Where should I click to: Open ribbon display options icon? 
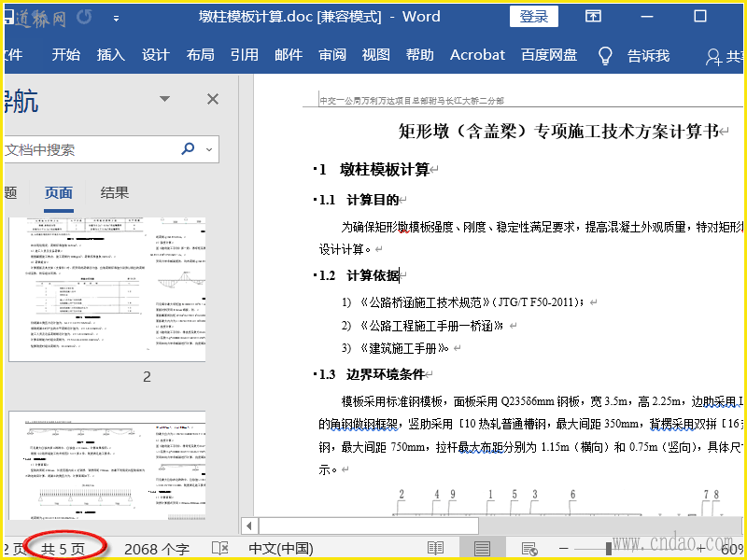[x=593, y=17]
